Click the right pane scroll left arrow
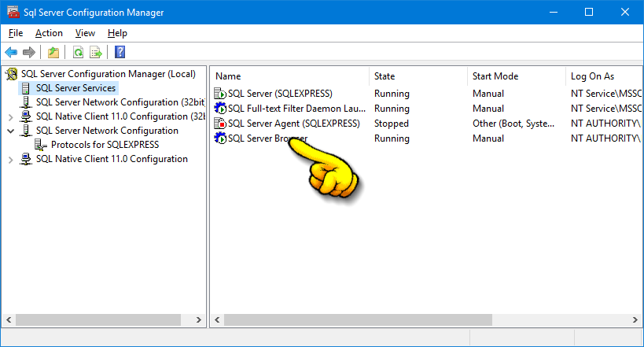Viewport: 644px width, 347px height. pyautogui.click(x=217, y=320)
